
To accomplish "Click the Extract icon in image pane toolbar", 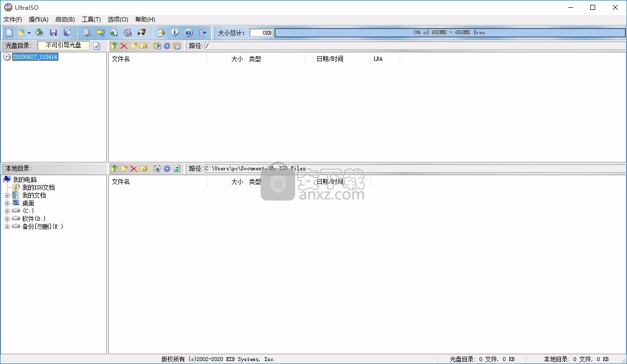I will (157, 45).
